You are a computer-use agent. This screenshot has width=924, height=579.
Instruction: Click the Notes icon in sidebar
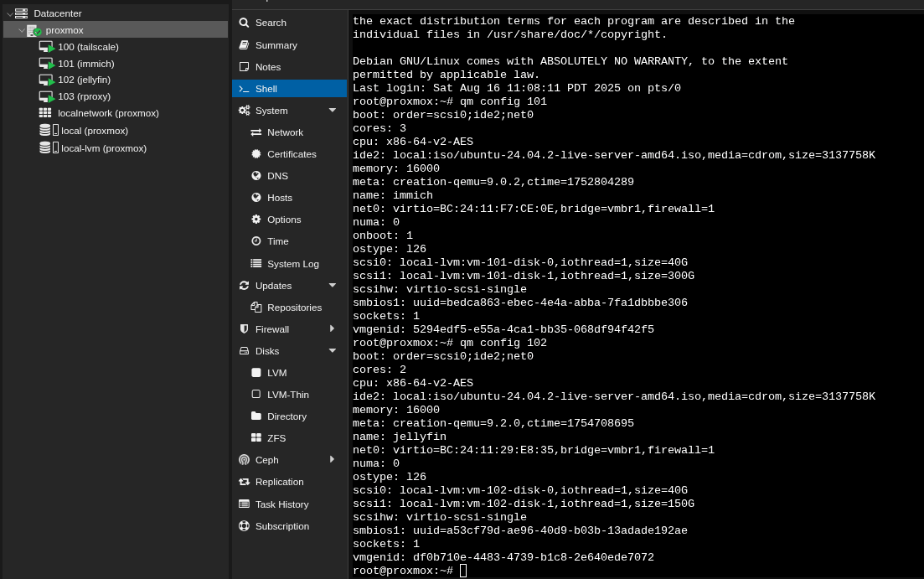click(244, 67)
